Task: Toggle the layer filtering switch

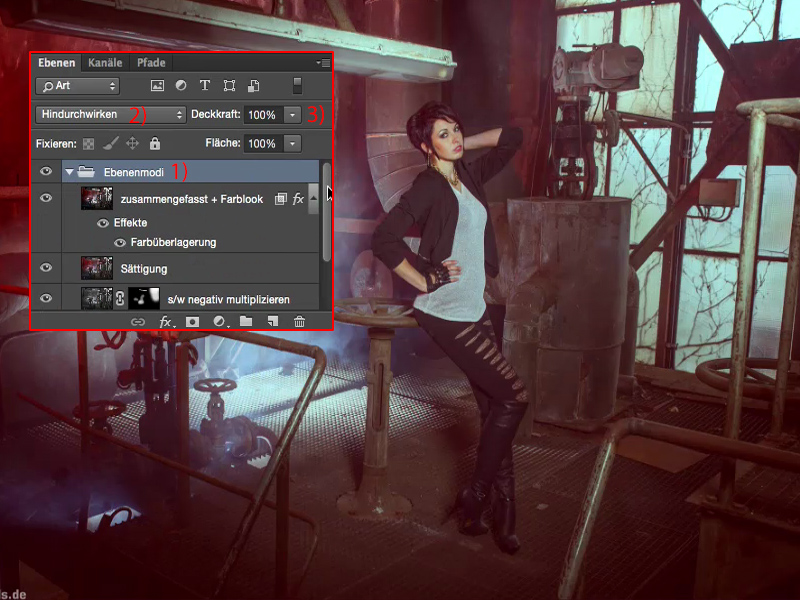Action: 297,86
